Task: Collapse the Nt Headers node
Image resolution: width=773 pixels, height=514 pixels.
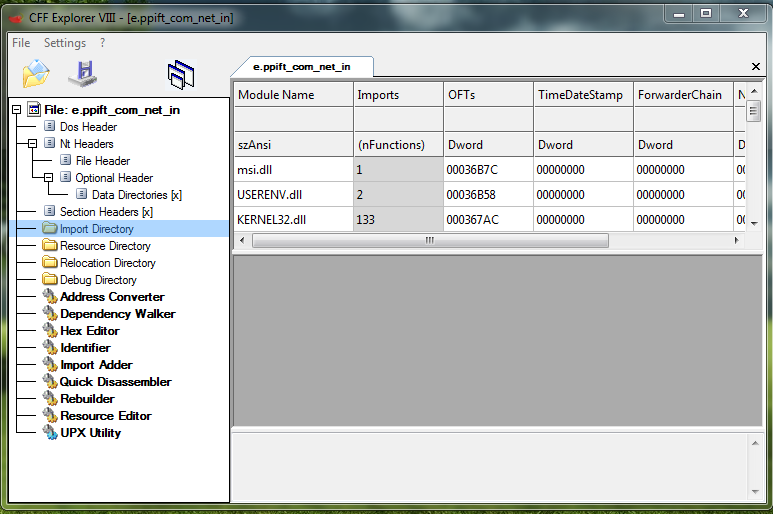Action: click(x=33, y=143)
